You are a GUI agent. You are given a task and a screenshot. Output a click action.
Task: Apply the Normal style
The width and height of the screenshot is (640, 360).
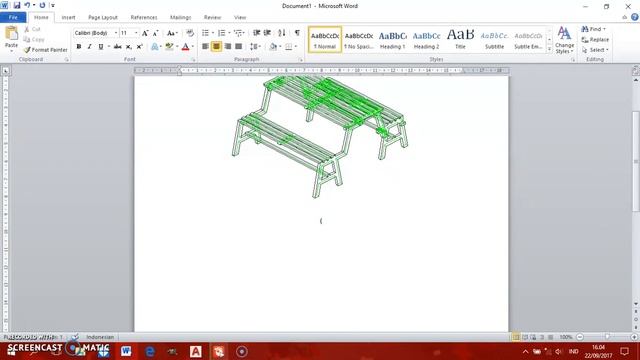(x=325, y=40)
